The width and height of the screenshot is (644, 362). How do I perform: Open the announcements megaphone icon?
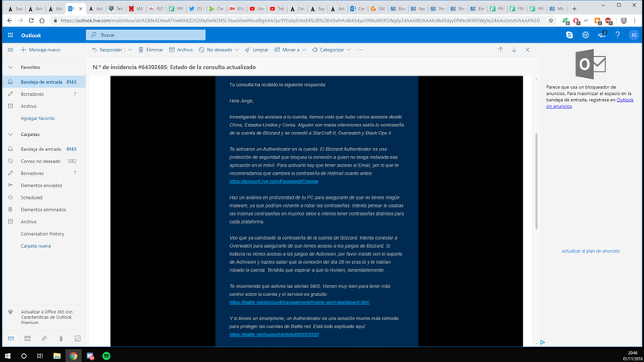601,35
